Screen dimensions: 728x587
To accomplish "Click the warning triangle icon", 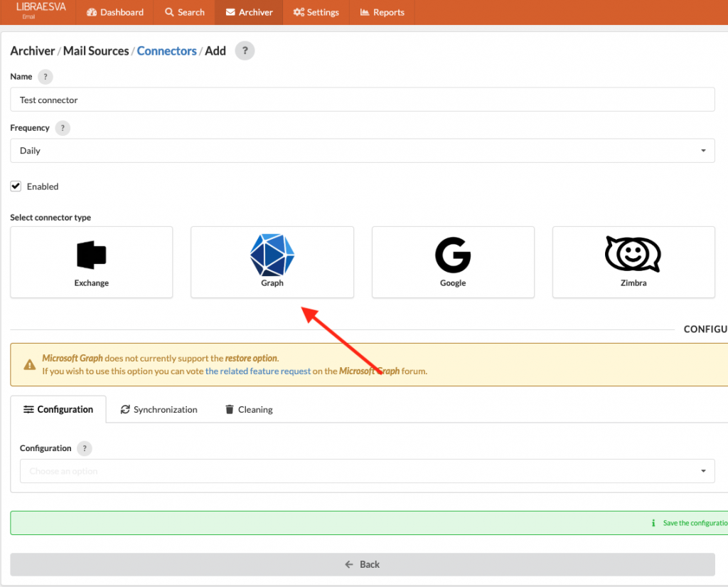I will click(30, 365).
